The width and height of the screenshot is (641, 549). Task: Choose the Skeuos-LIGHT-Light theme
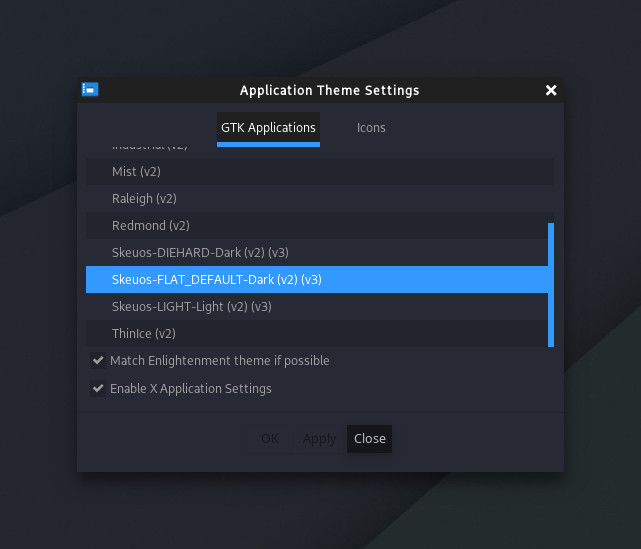coord(191,307)
